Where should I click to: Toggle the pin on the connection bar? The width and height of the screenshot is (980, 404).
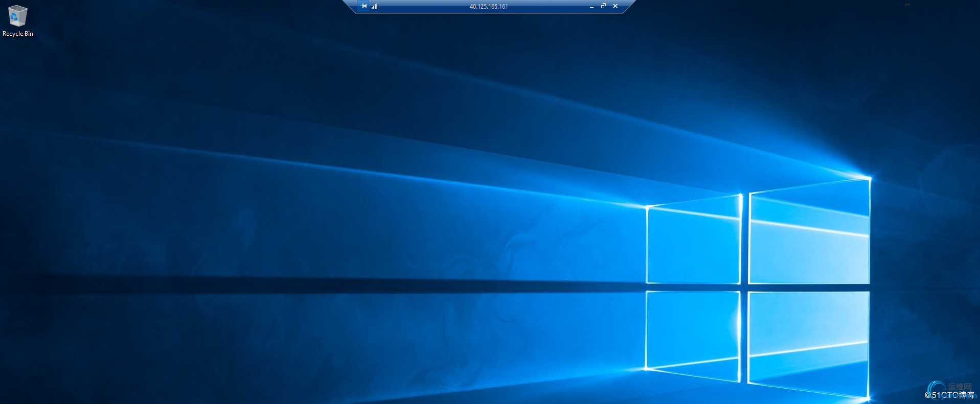point(363,6)
